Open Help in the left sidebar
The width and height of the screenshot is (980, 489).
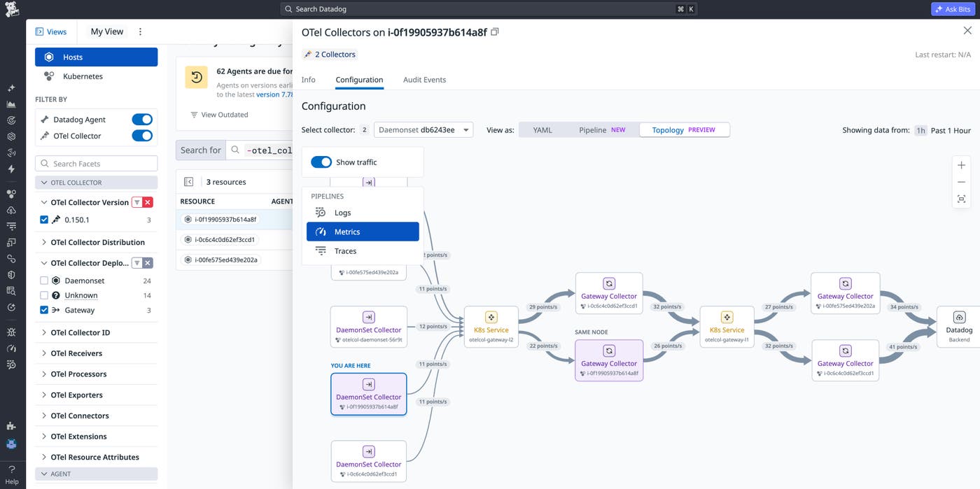(x=12, y=475)
